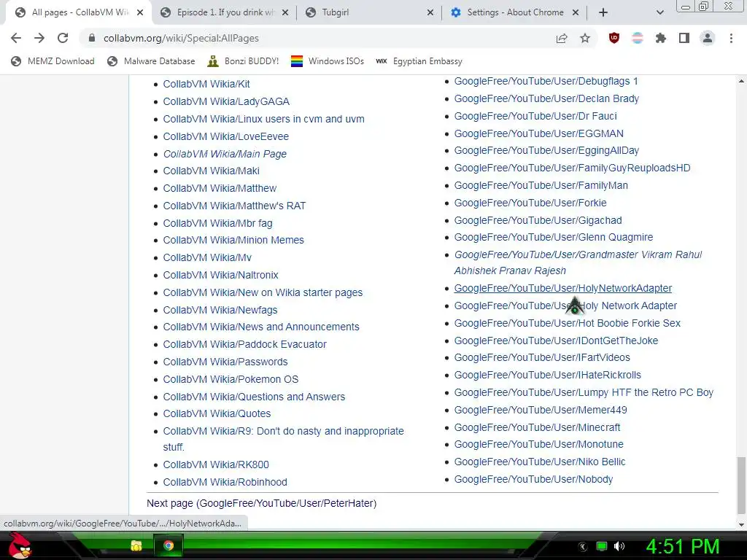Open a new browser tab
The height and width of the screenshot is (560, 747).
click(603, 12)
